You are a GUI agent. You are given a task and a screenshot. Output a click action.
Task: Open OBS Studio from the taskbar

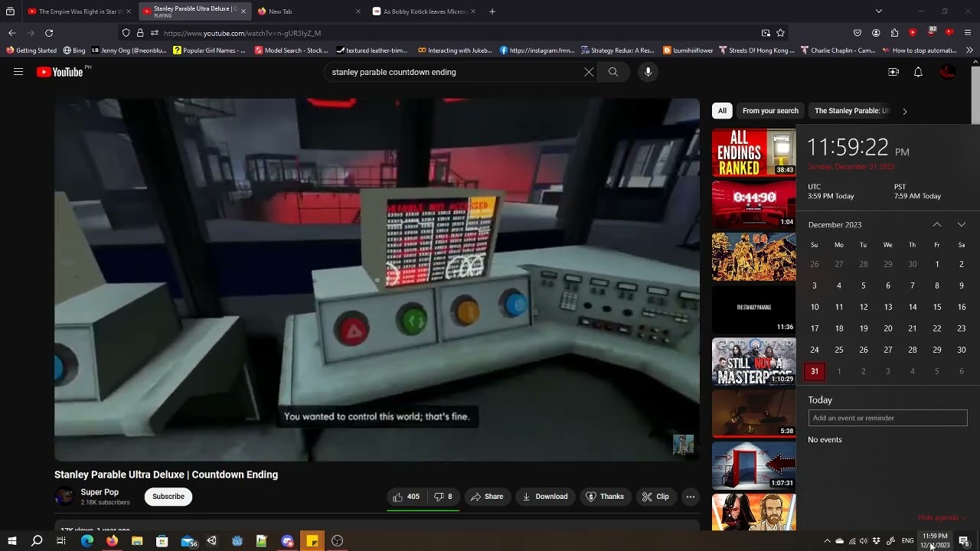(337, 541)
